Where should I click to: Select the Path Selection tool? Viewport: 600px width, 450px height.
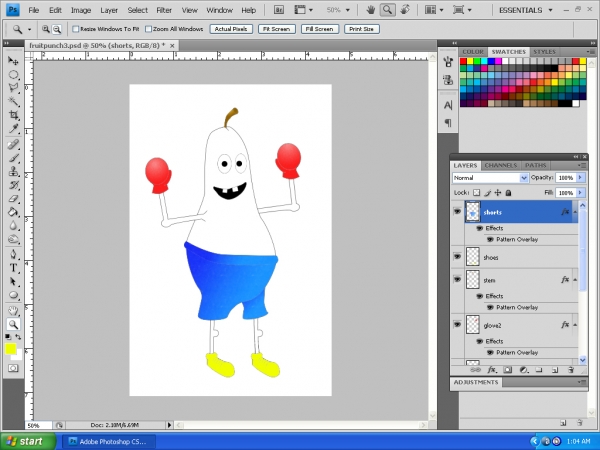13,282
